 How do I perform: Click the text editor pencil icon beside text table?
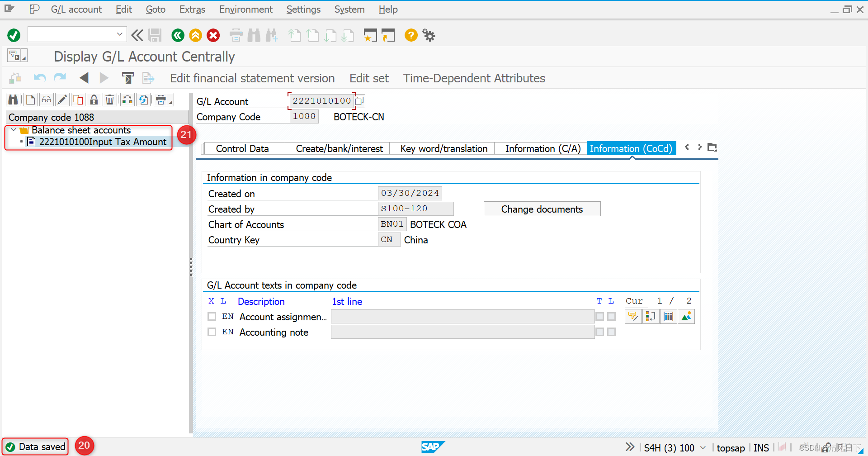click(633, 316)
